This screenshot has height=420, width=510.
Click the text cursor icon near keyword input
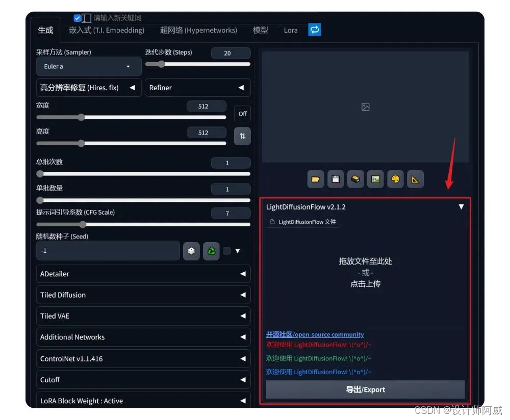[x=86, y=18]
